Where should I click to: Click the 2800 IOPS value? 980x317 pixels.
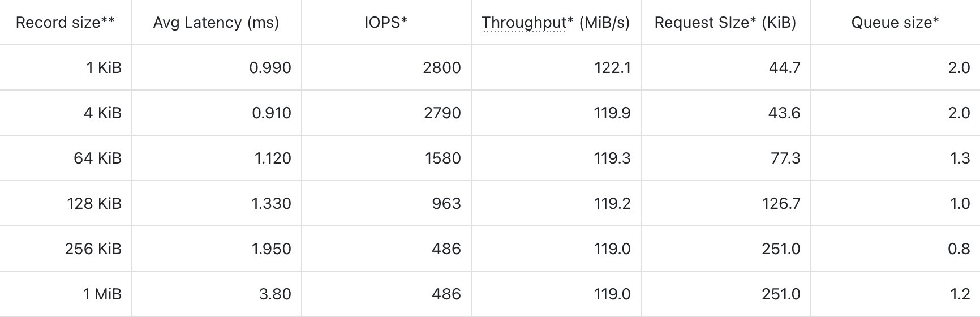441,68
